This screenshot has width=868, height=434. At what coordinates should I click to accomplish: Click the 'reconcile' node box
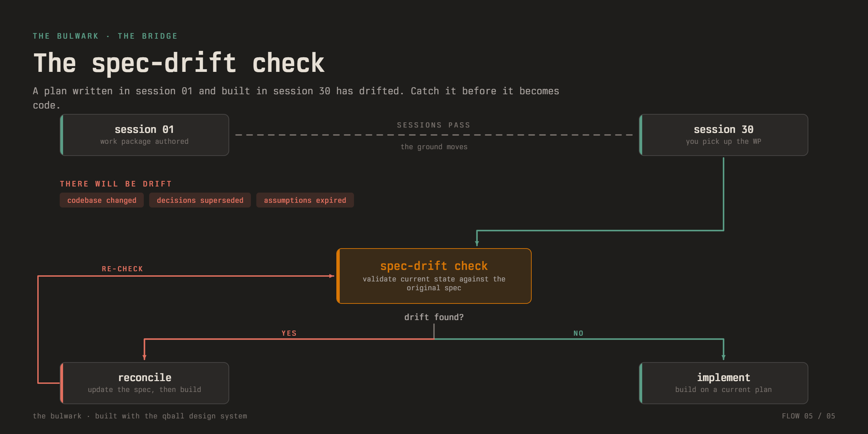tap(144, 383)
